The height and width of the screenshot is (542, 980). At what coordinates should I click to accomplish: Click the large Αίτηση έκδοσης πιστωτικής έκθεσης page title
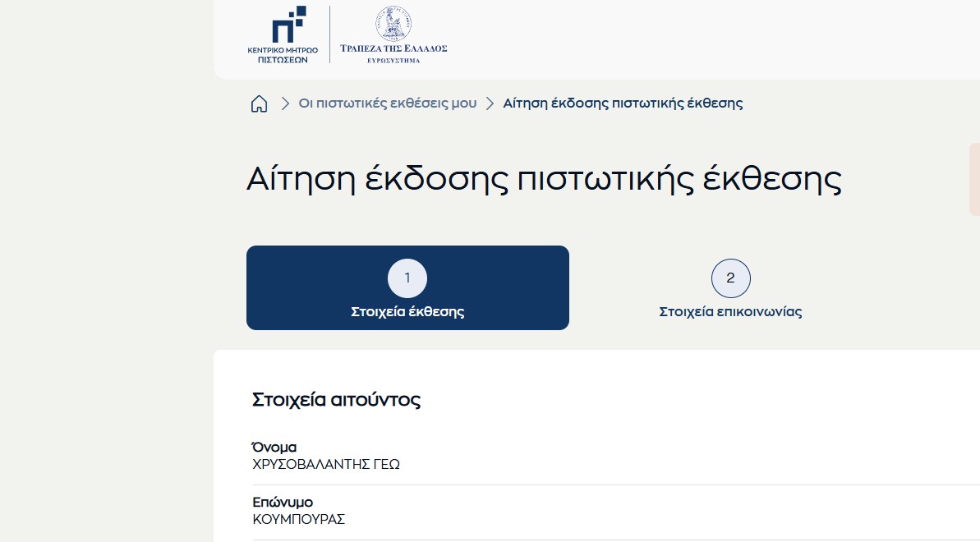tap(544, 180)
